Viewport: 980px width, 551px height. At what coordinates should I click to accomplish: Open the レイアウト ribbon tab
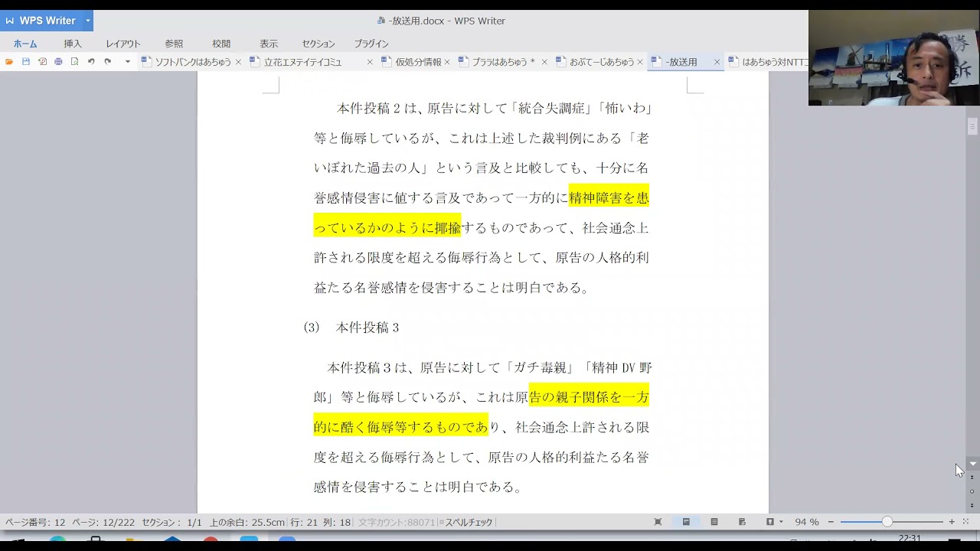(123, 44)
